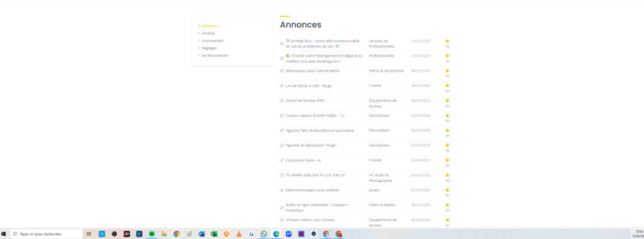Click the edit icon for Lot de tasses à café

coord(282,86)
